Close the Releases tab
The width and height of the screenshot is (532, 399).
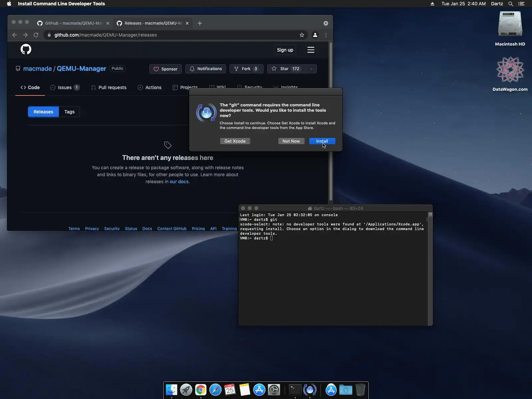click(187, 23)
